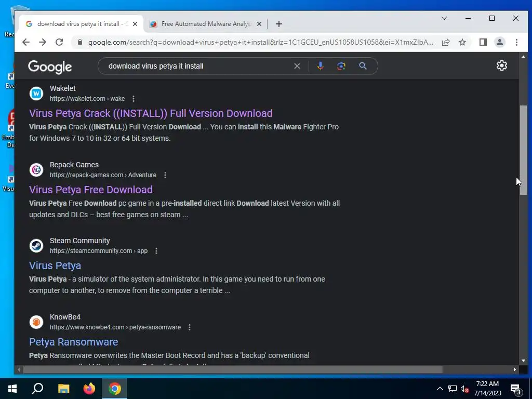Go back with the browser back arrow
The height and width of the screenshot is (399, 532).
coord(26,42)
